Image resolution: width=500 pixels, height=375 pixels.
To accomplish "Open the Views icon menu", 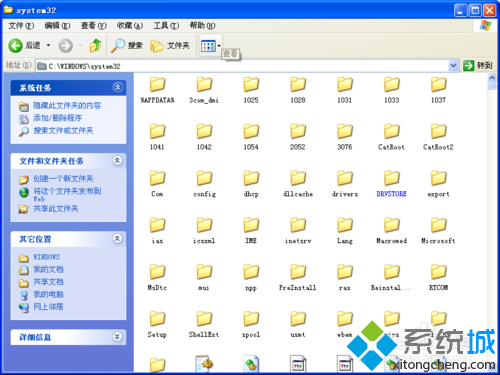I will point(211,46).
